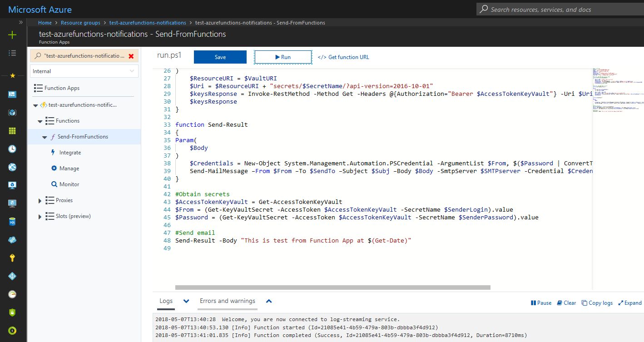Open the Recent clock icon
The height and width of the screenshot is (342, 644).
click(12, 149)
